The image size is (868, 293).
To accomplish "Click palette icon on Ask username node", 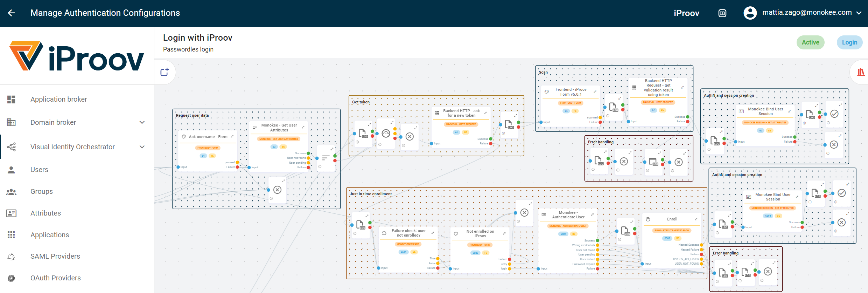I will tap(184, 137).
